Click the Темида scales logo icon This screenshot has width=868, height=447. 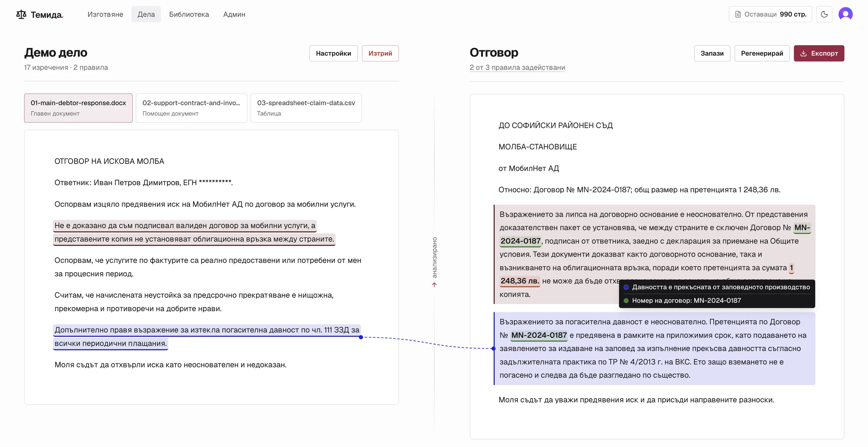21,14
